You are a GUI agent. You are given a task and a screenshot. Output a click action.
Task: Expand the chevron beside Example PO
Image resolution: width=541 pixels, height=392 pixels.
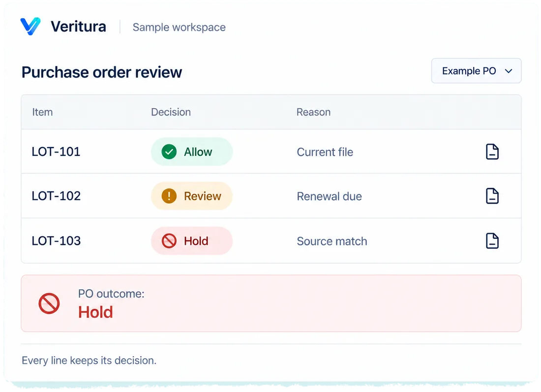coord(508,71)
